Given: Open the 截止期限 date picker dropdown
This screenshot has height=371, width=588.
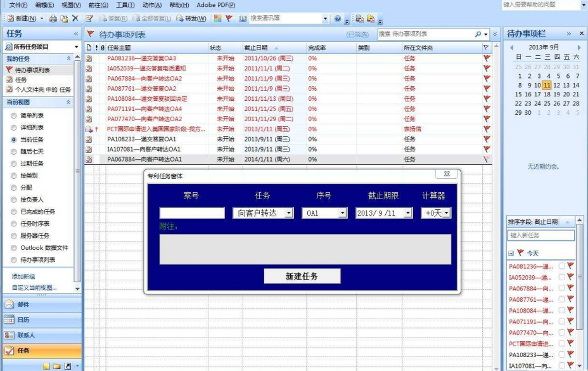Looking at the screenshot, I should click(x=408, y=213).
